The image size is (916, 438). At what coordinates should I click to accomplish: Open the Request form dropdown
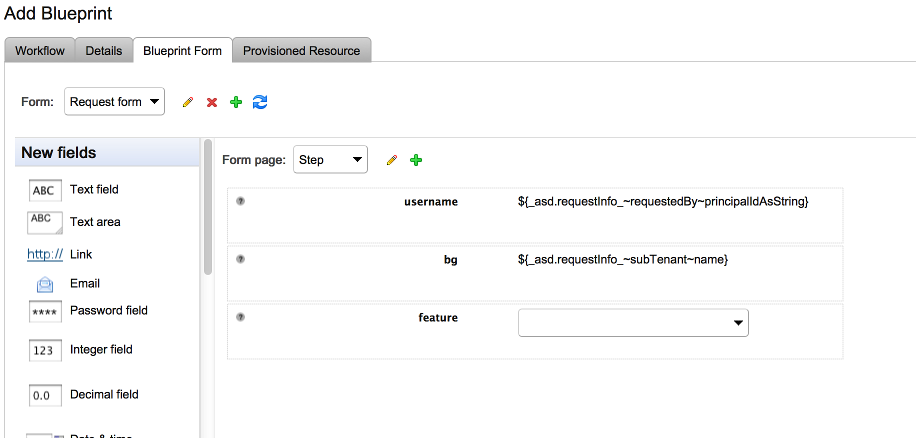pos(114,102)
